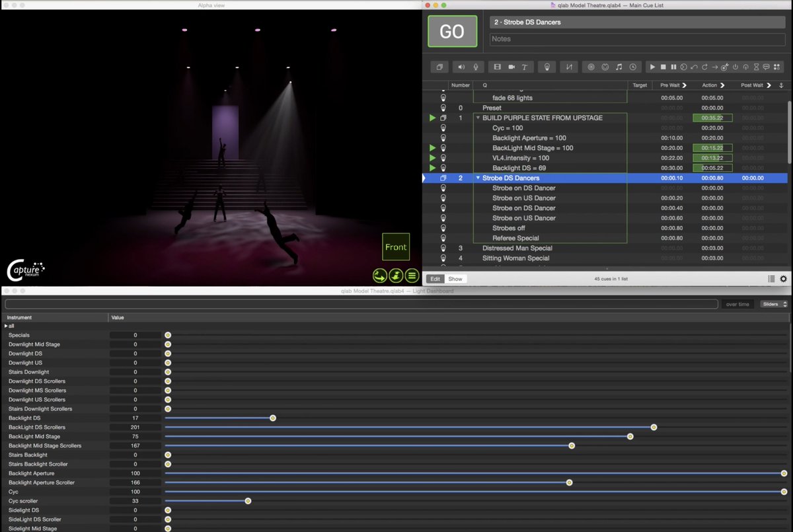This screenshot has height=532, width=793.
Task: Toggle the 'over time' button in Light Dashboard
Action: pos(737,304)
